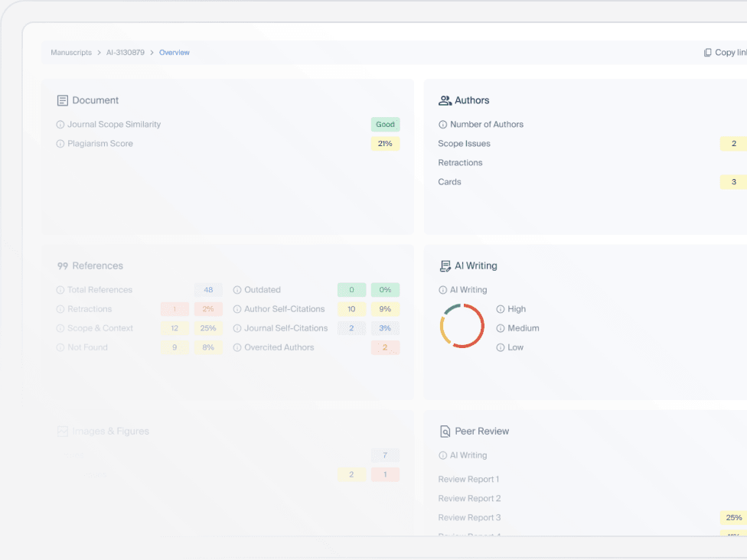Click the Images & Figures icon
This screenshot has width=747, height=560.
tap(63, 431)
